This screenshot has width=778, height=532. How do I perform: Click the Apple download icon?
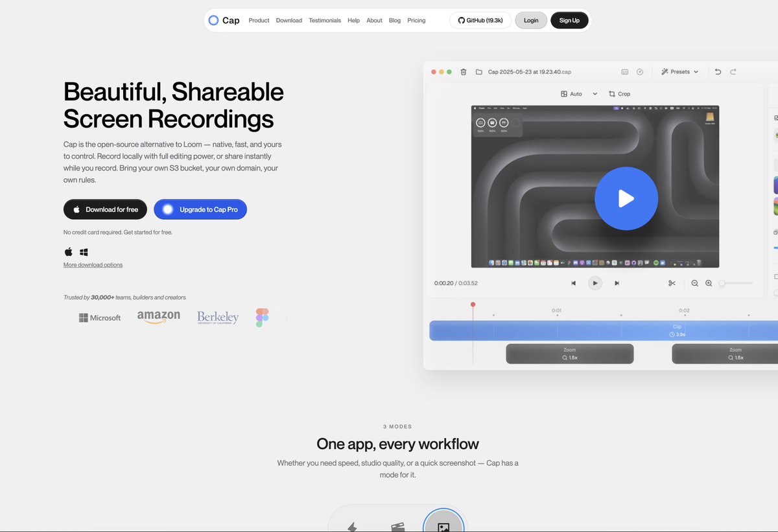click(x=68, y=251)
